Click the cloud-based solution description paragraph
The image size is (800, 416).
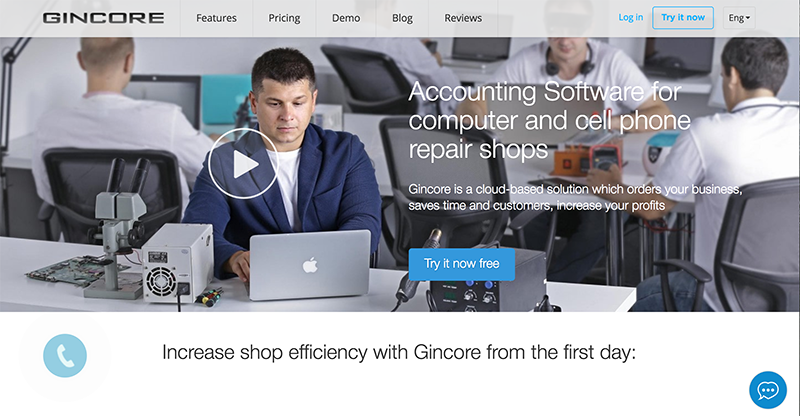[x=575, y=197]
